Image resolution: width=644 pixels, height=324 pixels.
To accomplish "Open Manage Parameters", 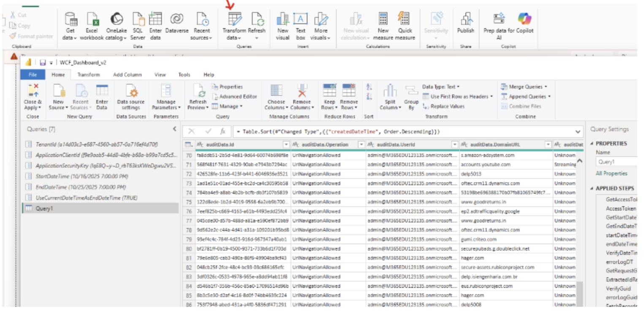I will click(x=167, y=97).
